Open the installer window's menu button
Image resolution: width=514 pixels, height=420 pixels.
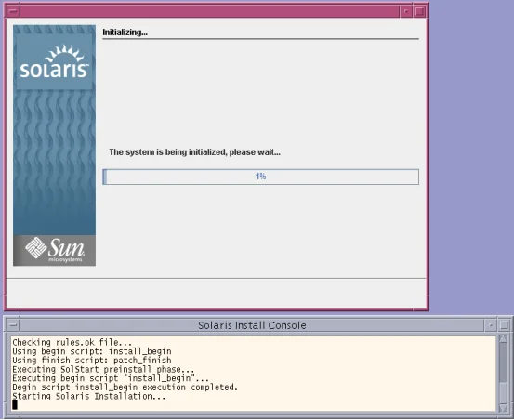point(13,11)
